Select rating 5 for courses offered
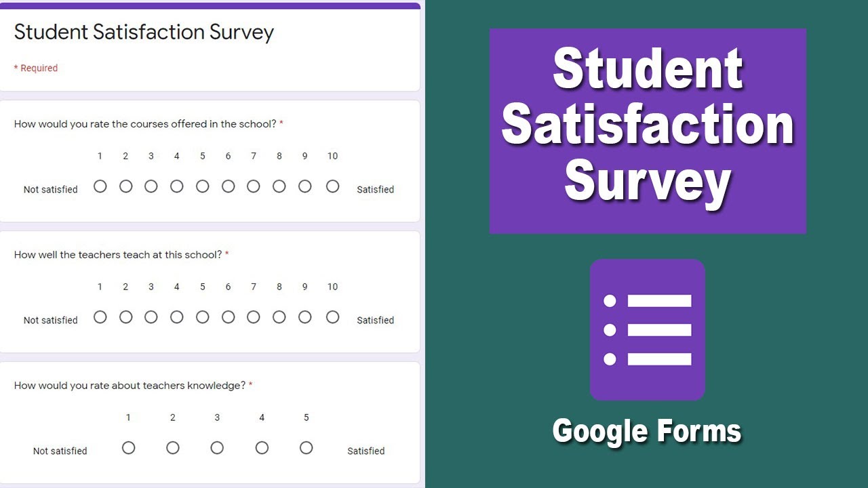 point(203,186)
